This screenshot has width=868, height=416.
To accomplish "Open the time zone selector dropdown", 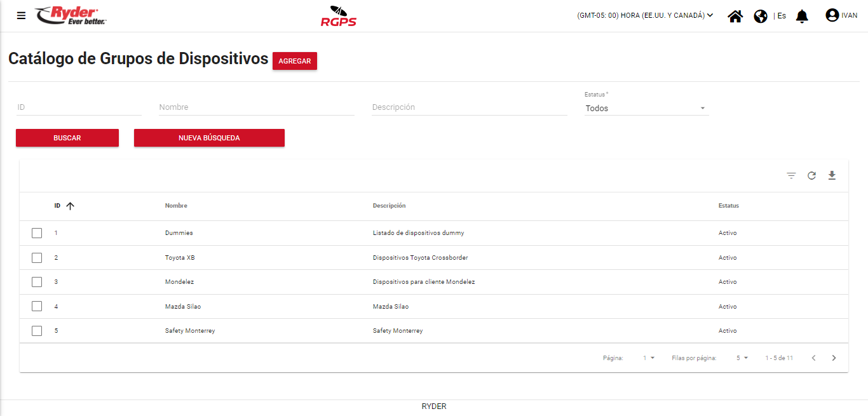I will (645, 16).
